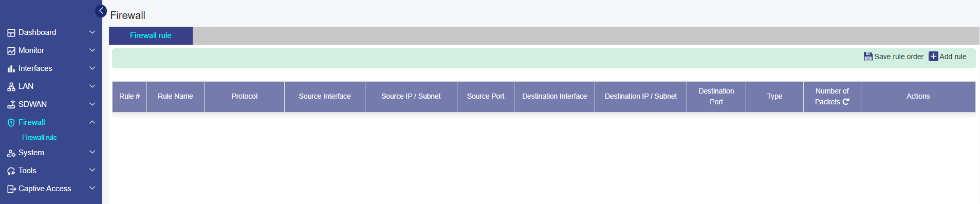Click the Firewall shield icon
This screenshot has width=980, height=204.
(x=11, y=123)
